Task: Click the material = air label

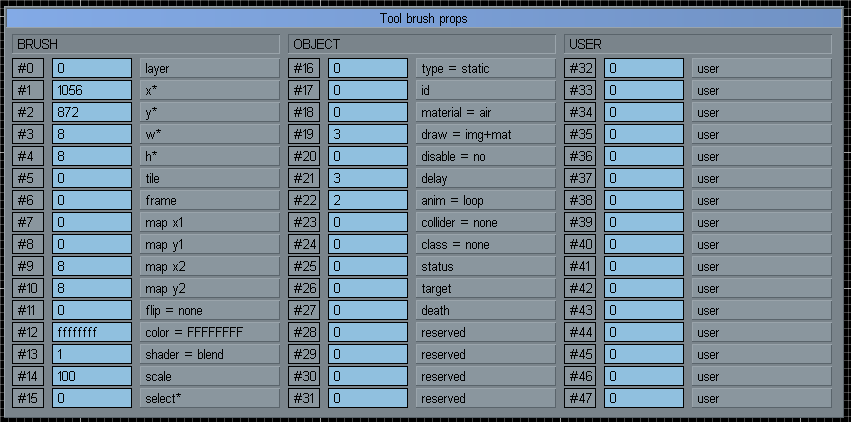Action: 485,113
